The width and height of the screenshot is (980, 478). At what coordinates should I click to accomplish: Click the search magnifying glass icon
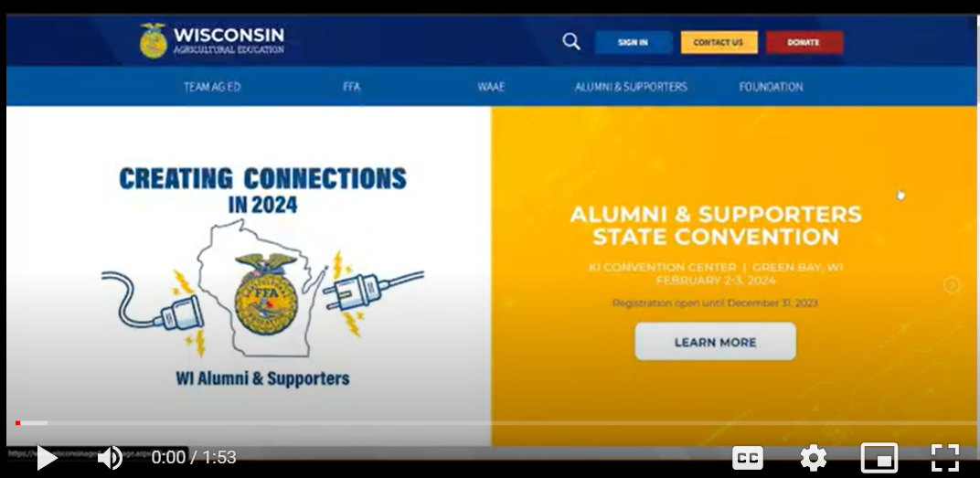[x=571, y=42]
